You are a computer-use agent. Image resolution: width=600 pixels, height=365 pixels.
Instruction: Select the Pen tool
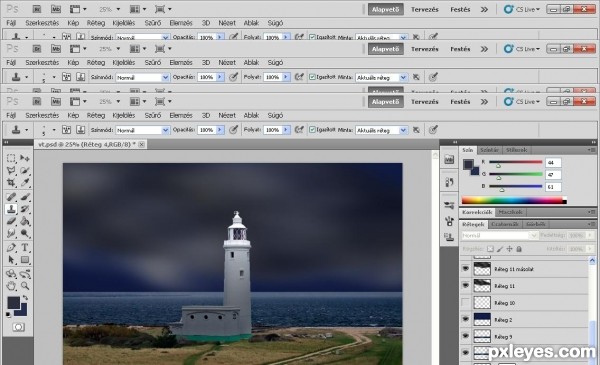11,248
